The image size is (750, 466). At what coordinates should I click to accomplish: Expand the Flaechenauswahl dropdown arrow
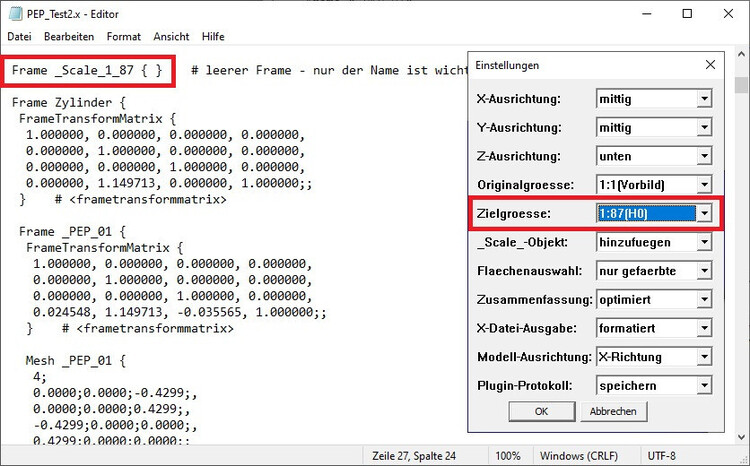pos(704,271)
